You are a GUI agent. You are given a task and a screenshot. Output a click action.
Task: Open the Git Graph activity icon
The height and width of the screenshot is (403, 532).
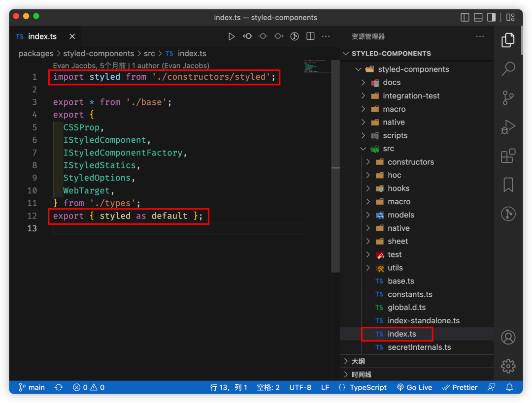click(x=508, y=214)
